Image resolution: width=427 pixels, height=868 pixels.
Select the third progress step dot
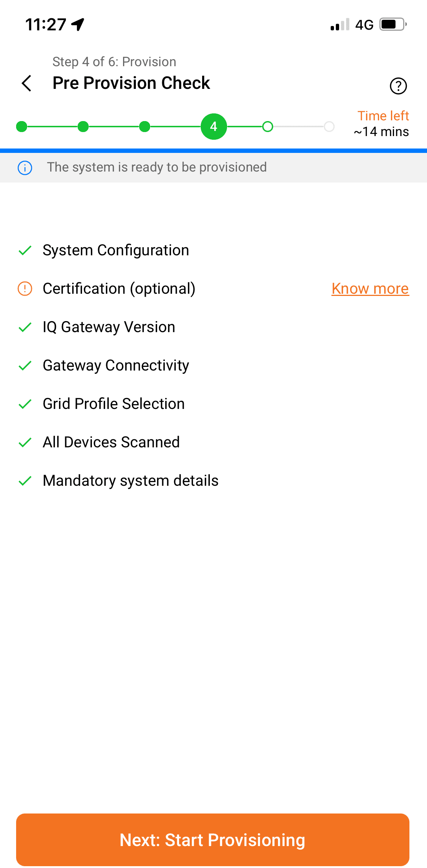tap(145, 127)
